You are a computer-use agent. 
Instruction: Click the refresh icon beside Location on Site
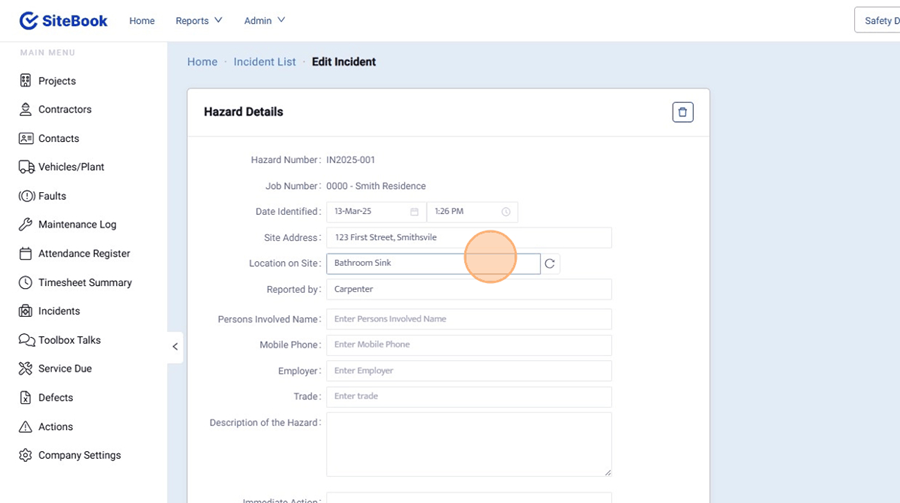pyautogui.click(x=550, y=264)
